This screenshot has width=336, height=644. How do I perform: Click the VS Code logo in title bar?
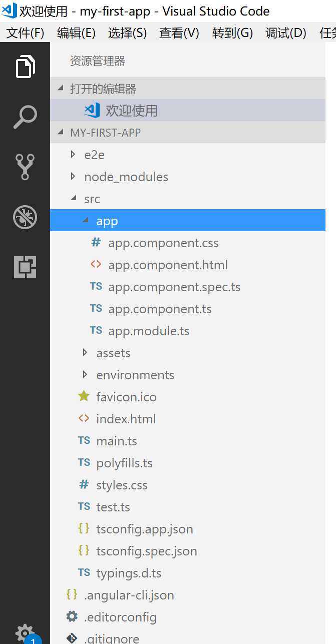point(9,11)
